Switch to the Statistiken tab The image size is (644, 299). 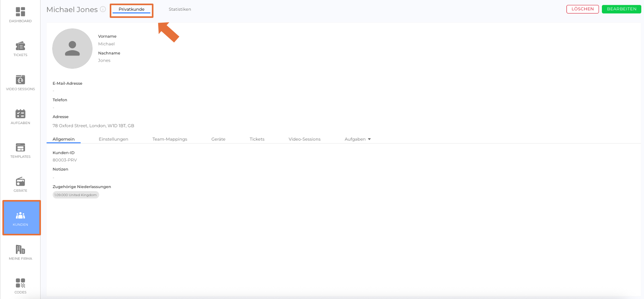tap(180, 9)
